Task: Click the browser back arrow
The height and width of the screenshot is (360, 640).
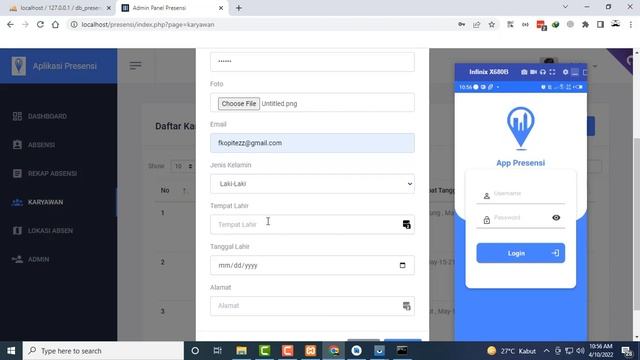Action: click(x=10, y=24)
